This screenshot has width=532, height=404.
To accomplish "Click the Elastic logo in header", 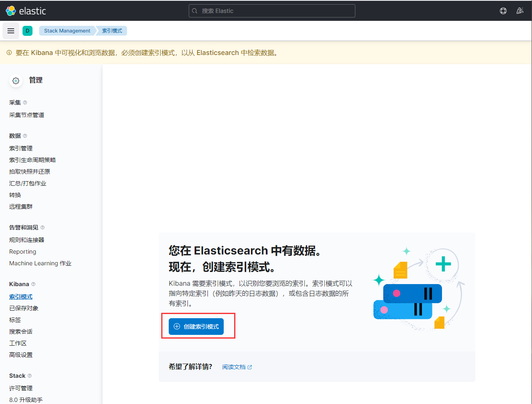I will pos(26,11).
